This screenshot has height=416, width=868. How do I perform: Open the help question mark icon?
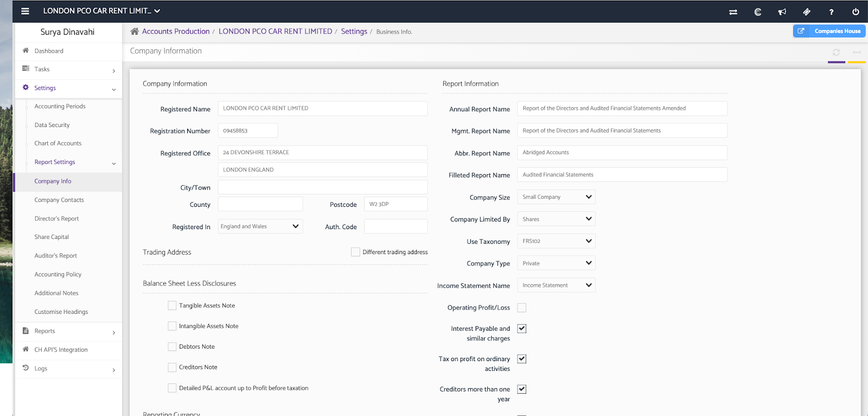pos(831,12)
